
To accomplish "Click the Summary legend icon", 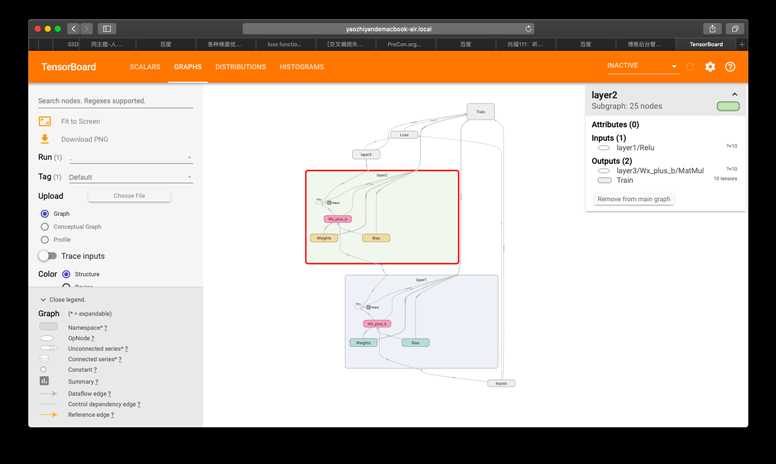I will (x=44, y=380).
